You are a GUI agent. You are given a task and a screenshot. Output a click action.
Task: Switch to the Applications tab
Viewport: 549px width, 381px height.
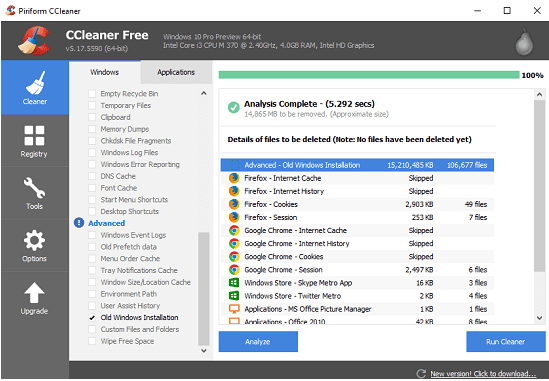176,72
